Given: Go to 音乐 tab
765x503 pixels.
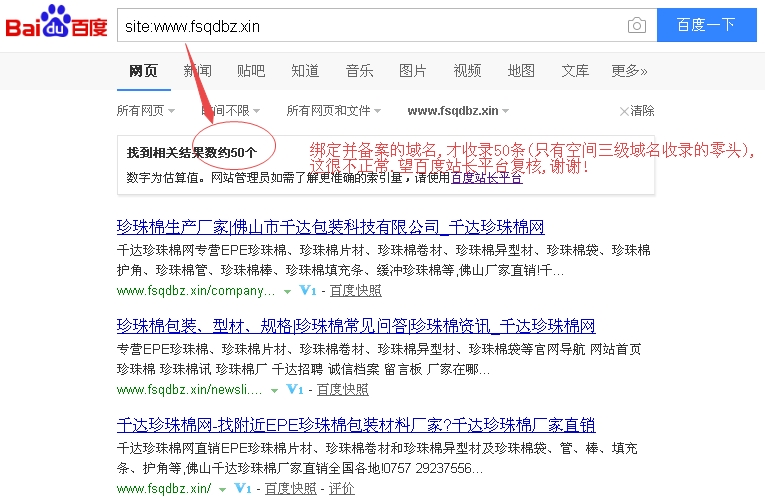Looking at the screenshot, I should pyautogui.click(x=360, y=71).
